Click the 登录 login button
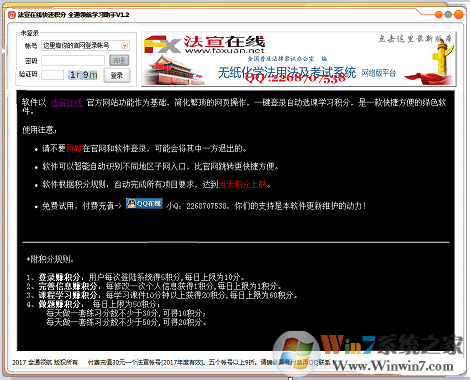The width and height of the screenshot is (470, 380). point(117,75)
